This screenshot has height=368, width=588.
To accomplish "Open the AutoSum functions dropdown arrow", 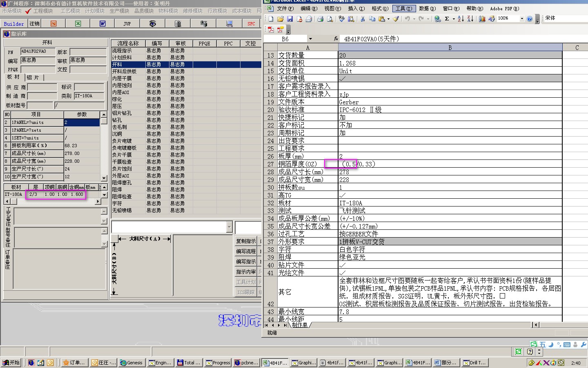I will (x=454, y=19).
